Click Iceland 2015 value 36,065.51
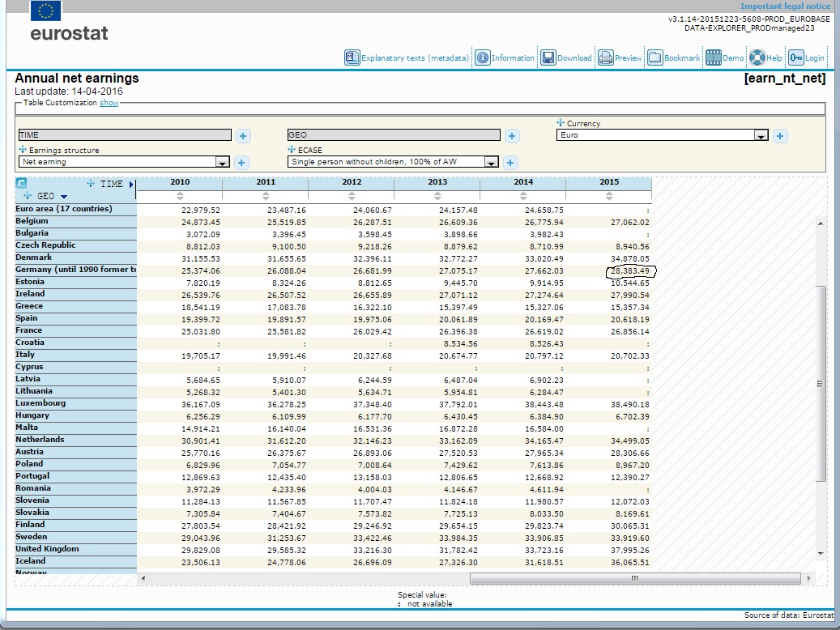Screen dimensions: 840x630 [629, 563]
